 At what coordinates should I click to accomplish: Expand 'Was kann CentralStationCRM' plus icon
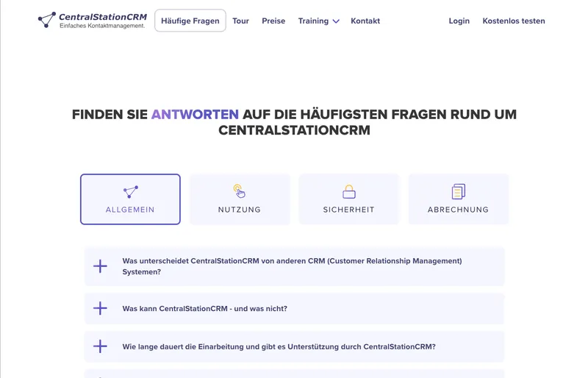(100, 308)
